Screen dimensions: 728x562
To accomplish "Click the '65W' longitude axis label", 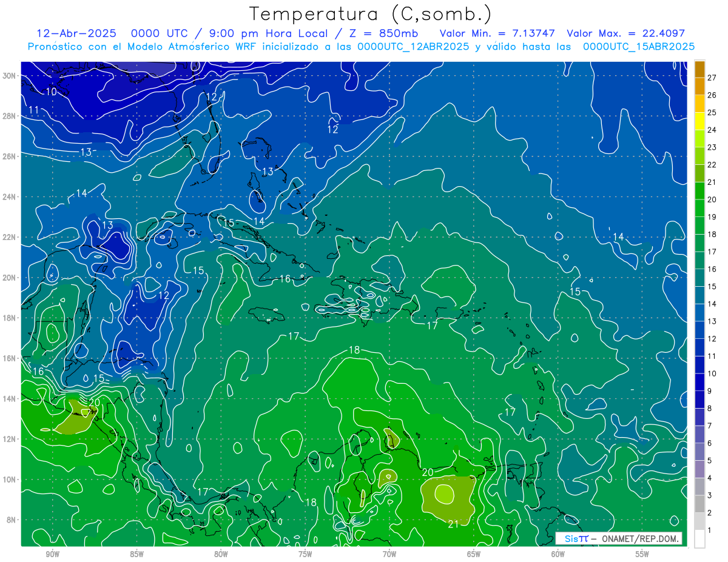I will click(474, 554).
